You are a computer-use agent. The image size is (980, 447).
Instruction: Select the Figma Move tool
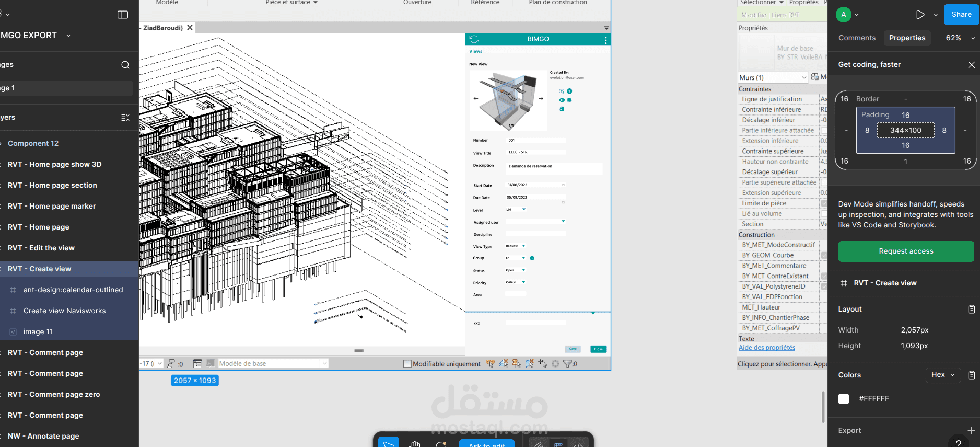(389, 443)
